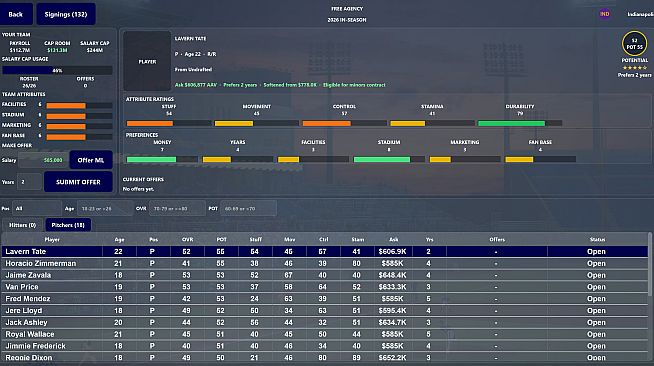Click the Facilities team attribute bar
Screen dimensions: 654x366
coord(79,106)
